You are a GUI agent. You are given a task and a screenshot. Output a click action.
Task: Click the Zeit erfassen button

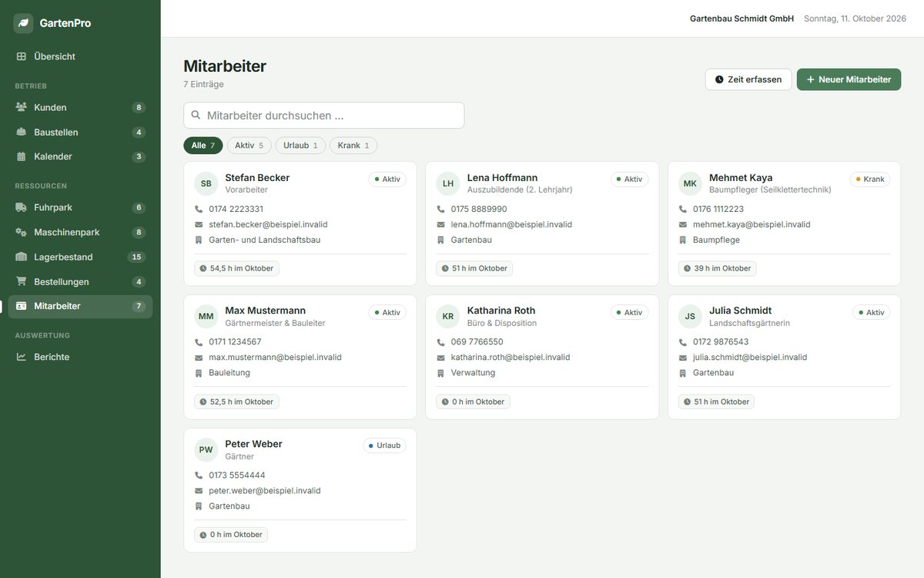(x=748, y=79)
